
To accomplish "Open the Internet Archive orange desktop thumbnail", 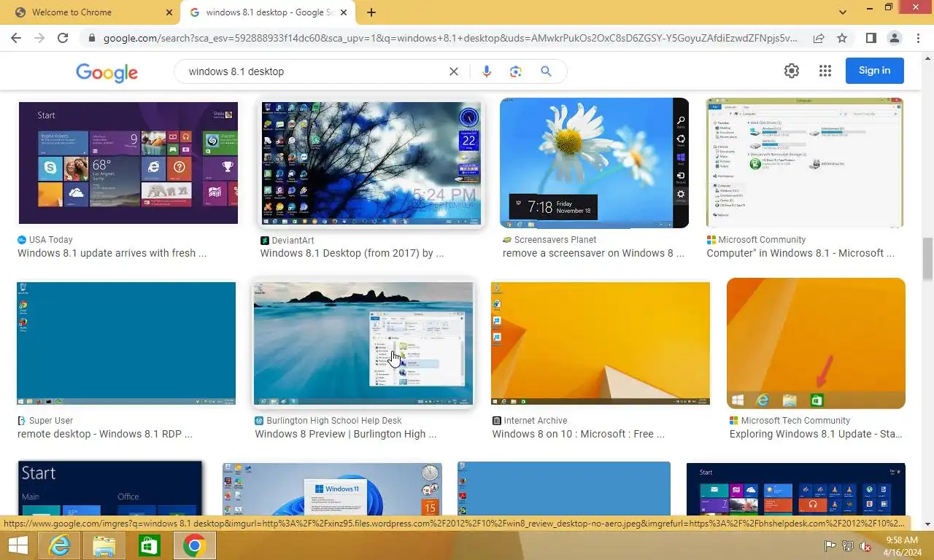I will tap(601, 343).
